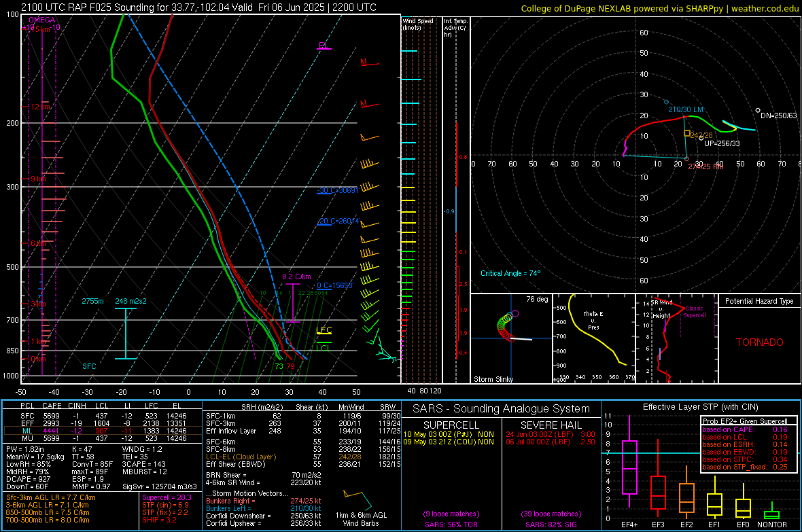Click the Critical Angle = 74° text

(x=510, y=273)
